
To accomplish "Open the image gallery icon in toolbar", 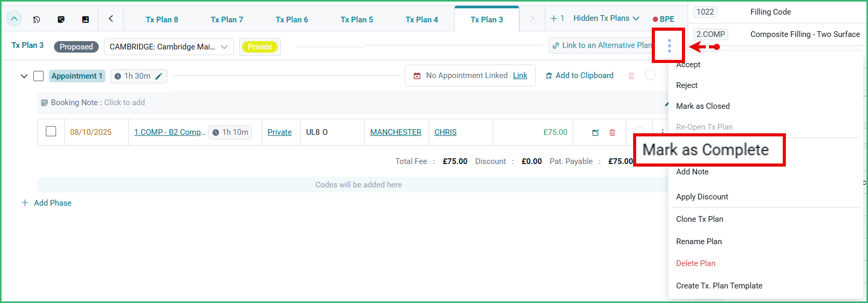I will [85, 19].
